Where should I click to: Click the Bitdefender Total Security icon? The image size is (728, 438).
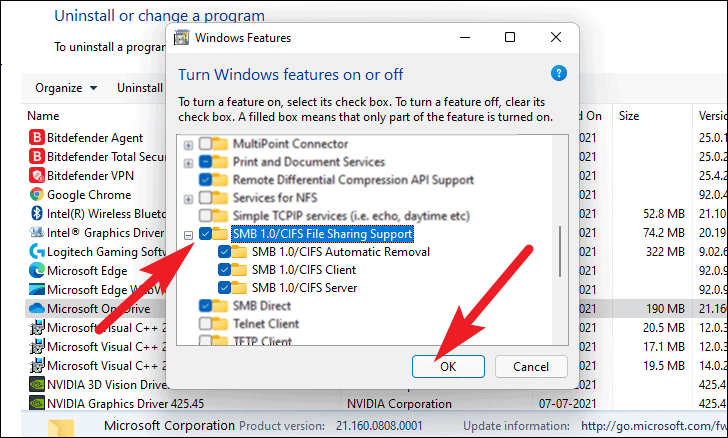(x=36, y=157)
